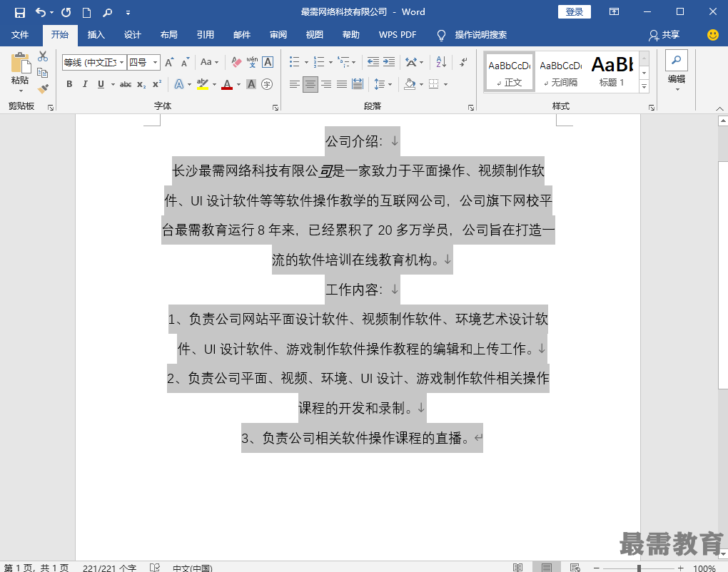The height and width of the screenshot is (572, 728).
Task: Apply yellow text highlight color
Action: tap(203, 84)
